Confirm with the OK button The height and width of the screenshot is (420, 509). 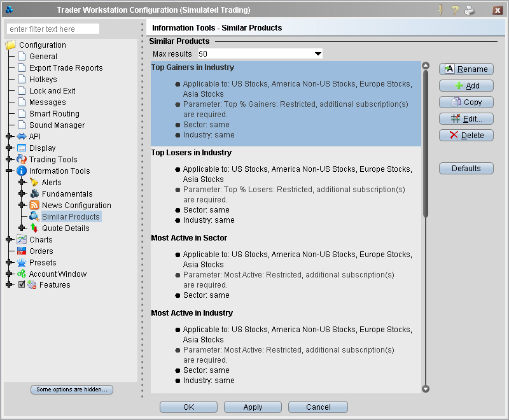point(188,407)
